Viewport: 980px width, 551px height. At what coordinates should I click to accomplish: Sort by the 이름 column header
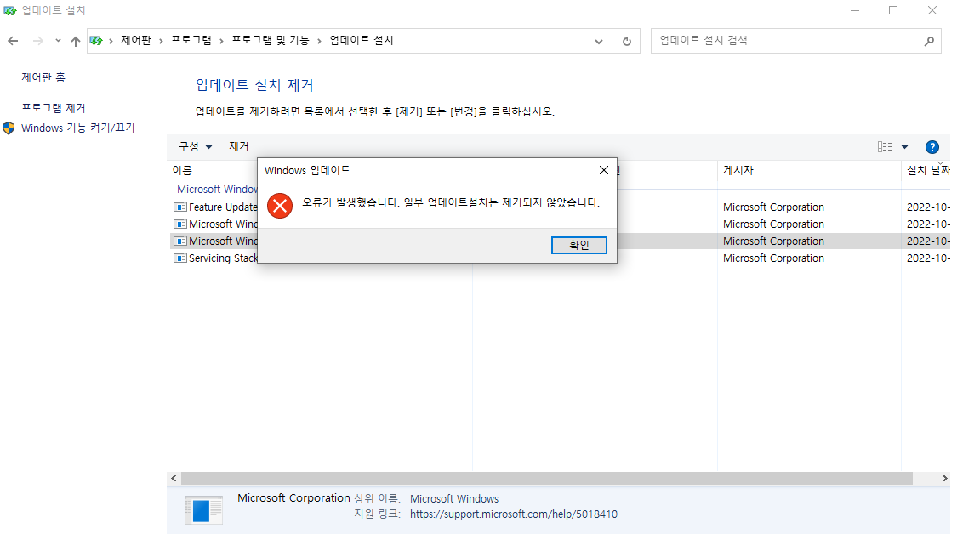point(182,170)
